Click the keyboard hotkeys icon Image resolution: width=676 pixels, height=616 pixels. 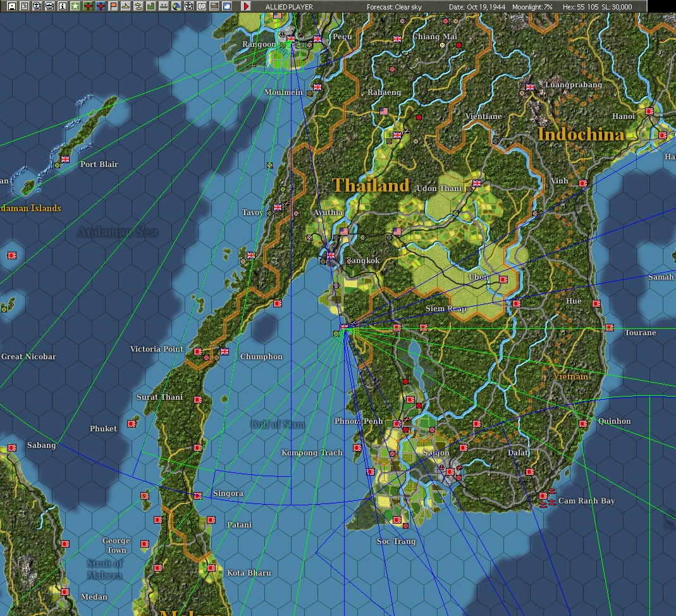click(214, 6)
